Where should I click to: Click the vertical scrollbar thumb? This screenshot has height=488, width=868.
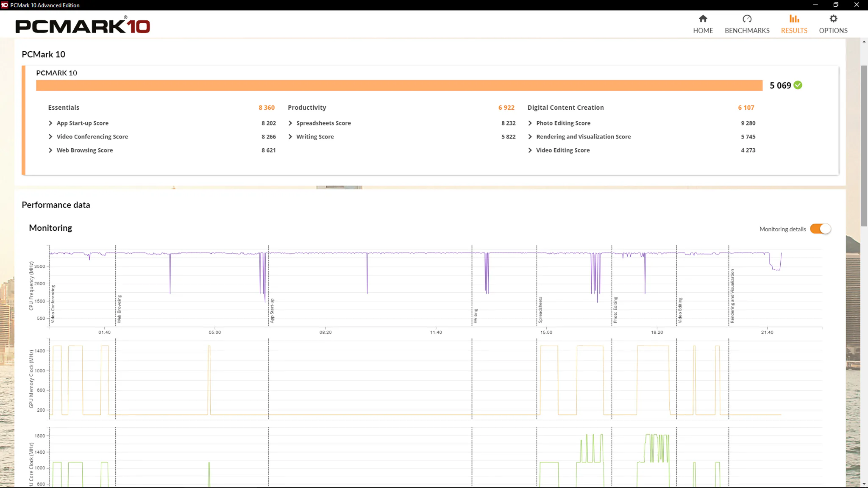(864, 146)
